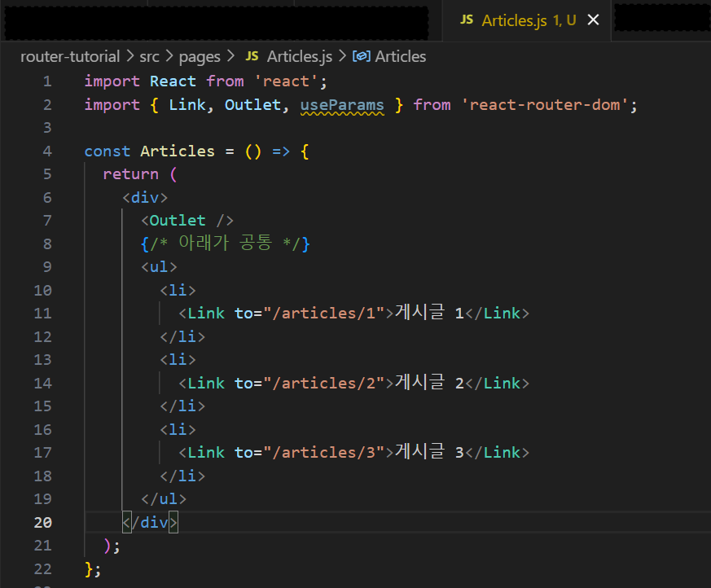Open src breadcrumb segment
Image resolution: width=711 pixels, height=588 pixels.
click(149, 57)
